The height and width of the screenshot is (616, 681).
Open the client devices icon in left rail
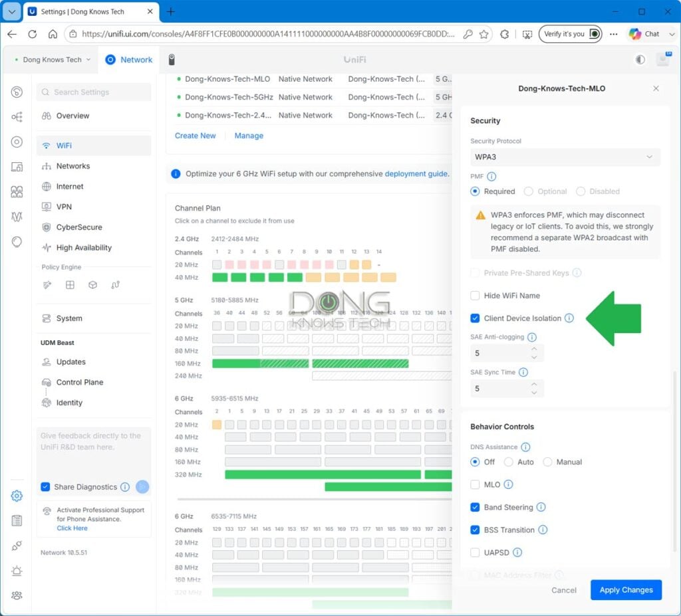click(17, 167)
